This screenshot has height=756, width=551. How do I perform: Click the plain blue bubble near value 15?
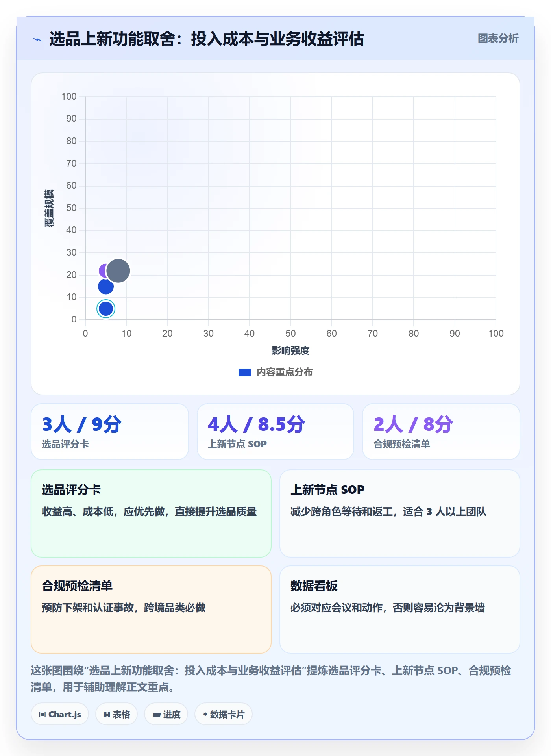click(x=105, y=286)
